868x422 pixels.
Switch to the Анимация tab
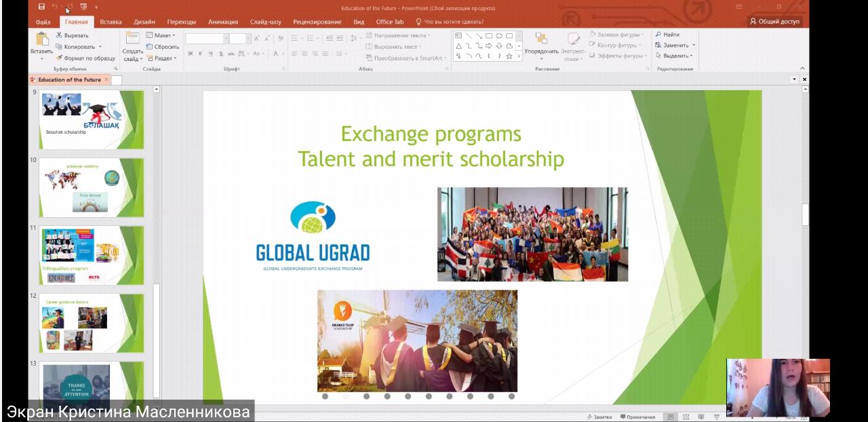point(223,22)
